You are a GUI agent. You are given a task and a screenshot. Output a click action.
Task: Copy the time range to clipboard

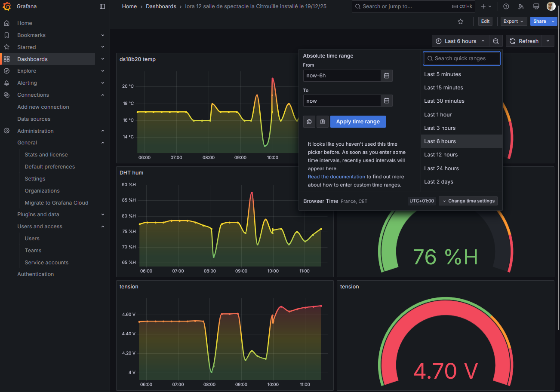309,122
